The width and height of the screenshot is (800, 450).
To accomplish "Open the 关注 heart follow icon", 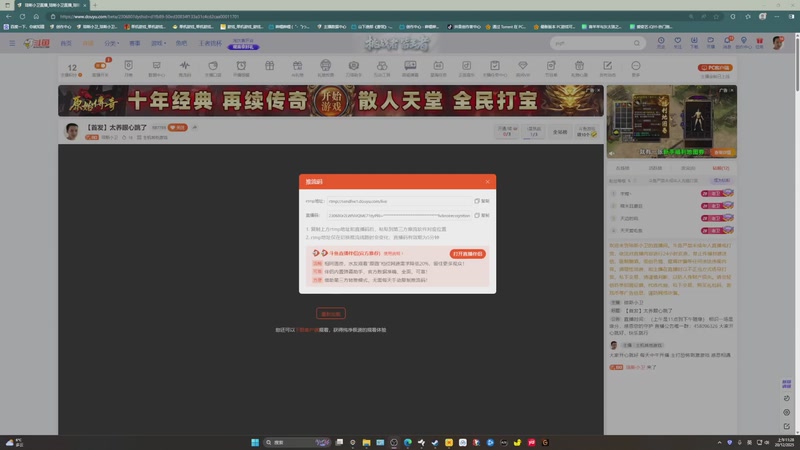I will (x=678, y=42).
